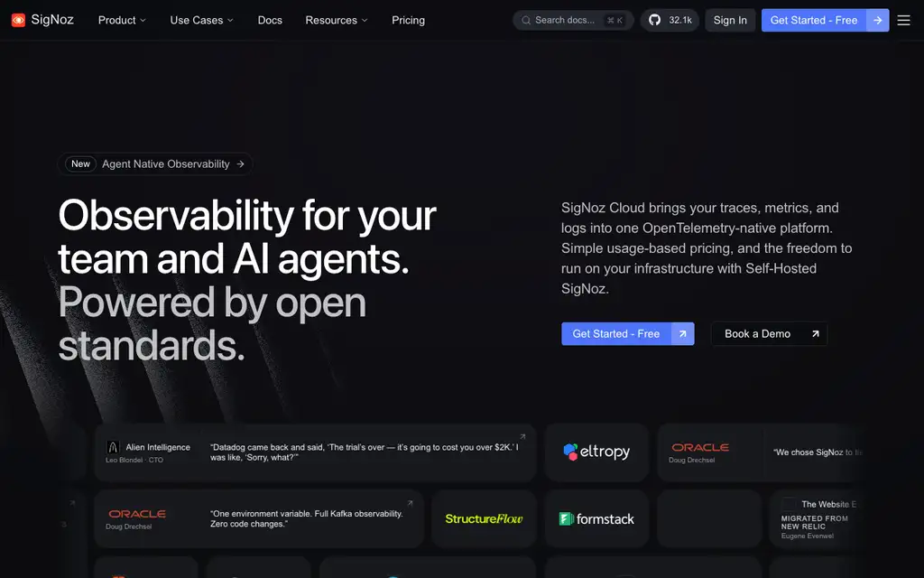
Task: Click the SigNoz eye logo icon
Action: 18,20
